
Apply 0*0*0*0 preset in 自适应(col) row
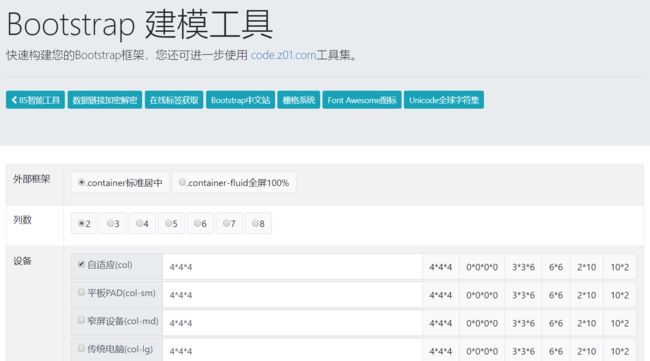tap(482, 267)
